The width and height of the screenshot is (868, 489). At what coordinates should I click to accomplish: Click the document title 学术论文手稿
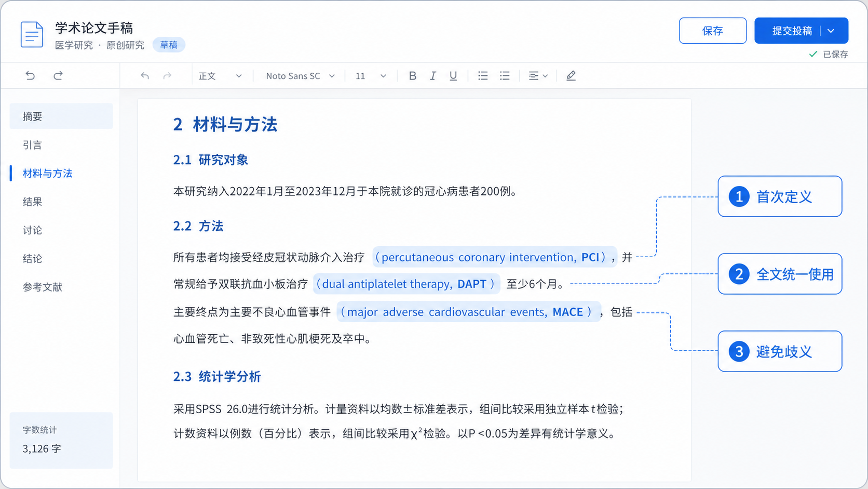pos(94,28)
